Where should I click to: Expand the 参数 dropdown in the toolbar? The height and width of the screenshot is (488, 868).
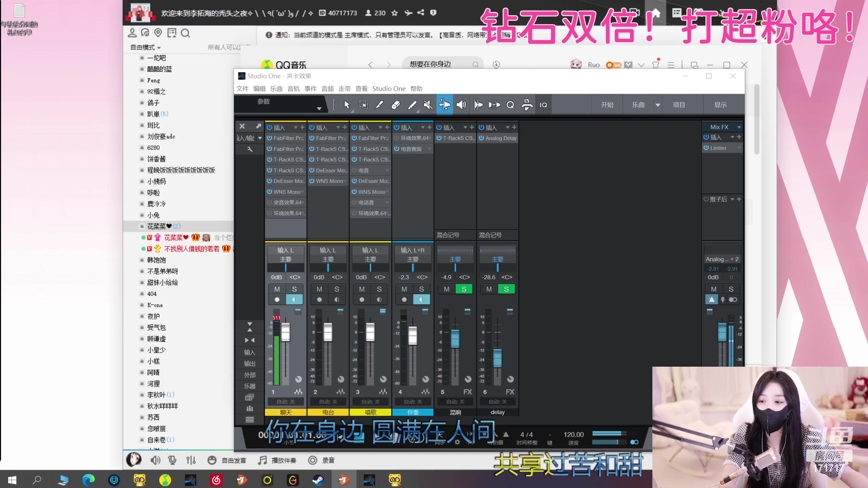(319, 108)
